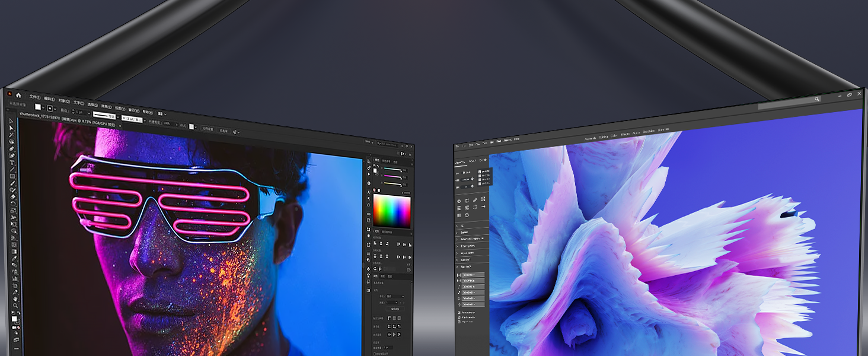Open the 帮助 menu in Illustrator

[x=148, y=112]
